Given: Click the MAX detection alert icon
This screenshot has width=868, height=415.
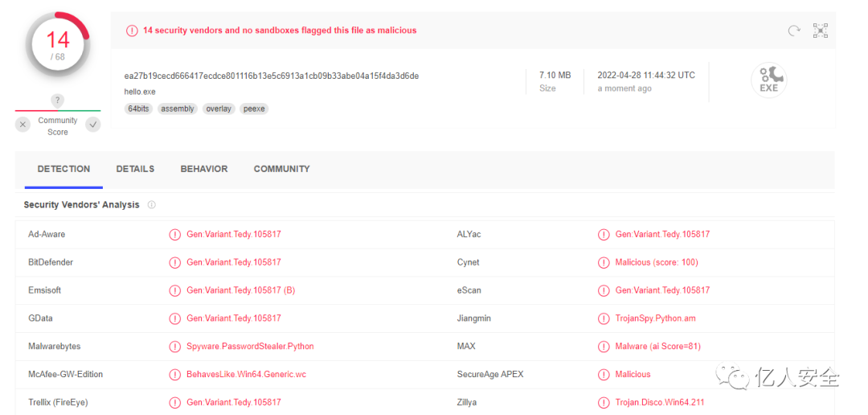Looking at the screenshot, I should pos(604,347).
